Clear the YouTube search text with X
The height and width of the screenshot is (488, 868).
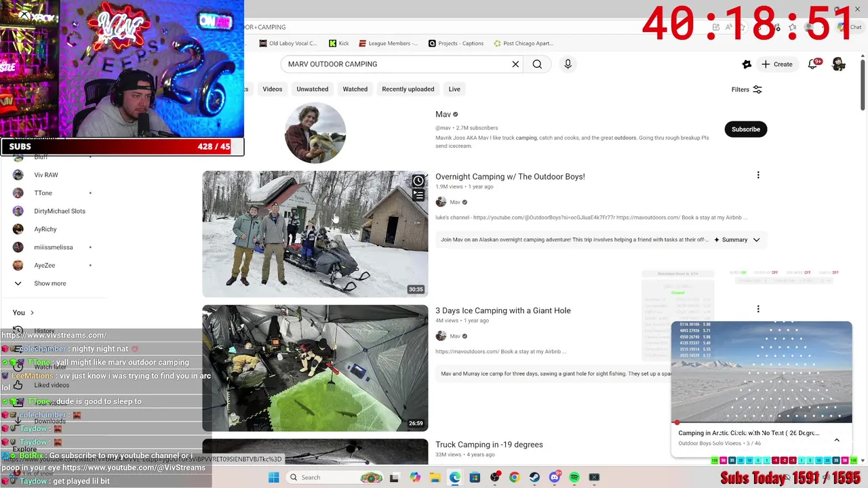click(515, 64)
